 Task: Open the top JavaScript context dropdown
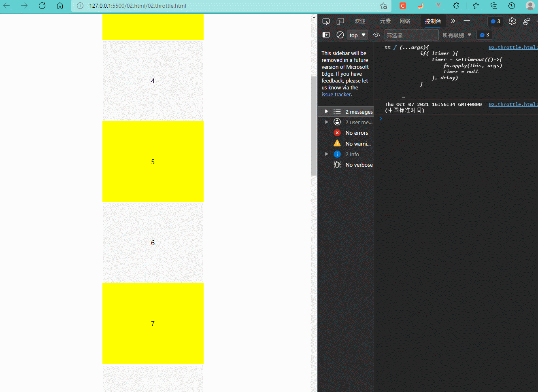click(x=357, y=35)
